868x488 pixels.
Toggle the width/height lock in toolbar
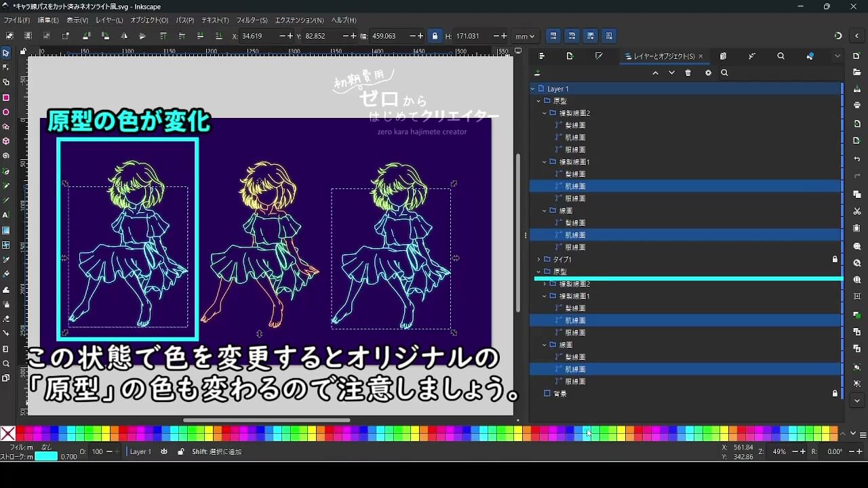click(x=434, y=35)
